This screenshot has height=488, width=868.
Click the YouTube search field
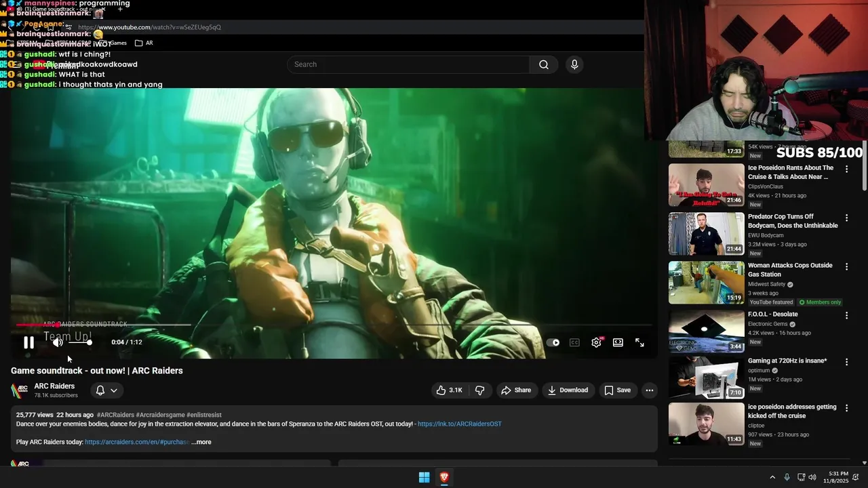click(x=408, y=64)
